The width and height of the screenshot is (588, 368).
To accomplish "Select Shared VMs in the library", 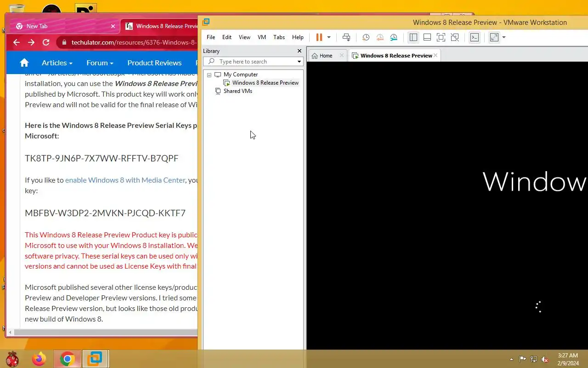I will (x=237, y=91).
